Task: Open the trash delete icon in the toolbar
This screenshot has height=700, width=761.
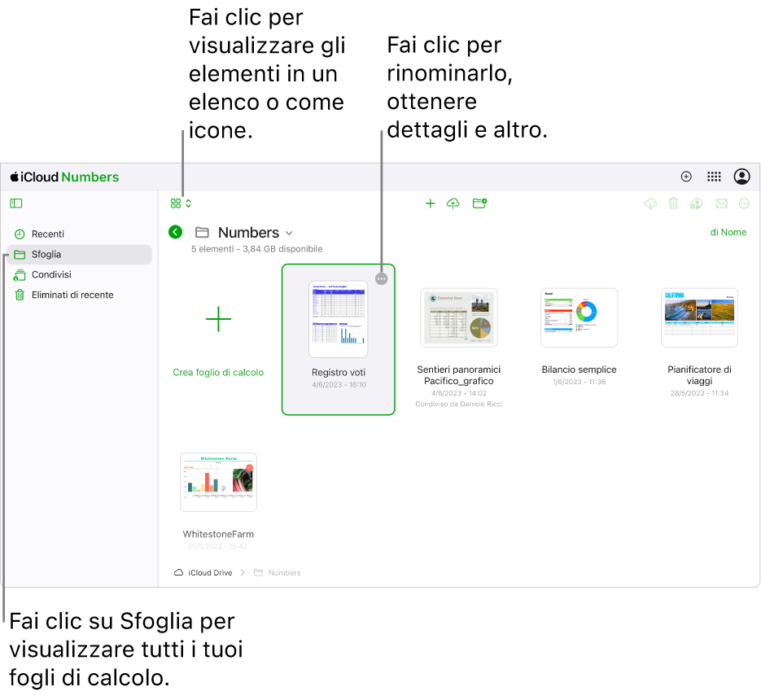Action: [673, 203]
